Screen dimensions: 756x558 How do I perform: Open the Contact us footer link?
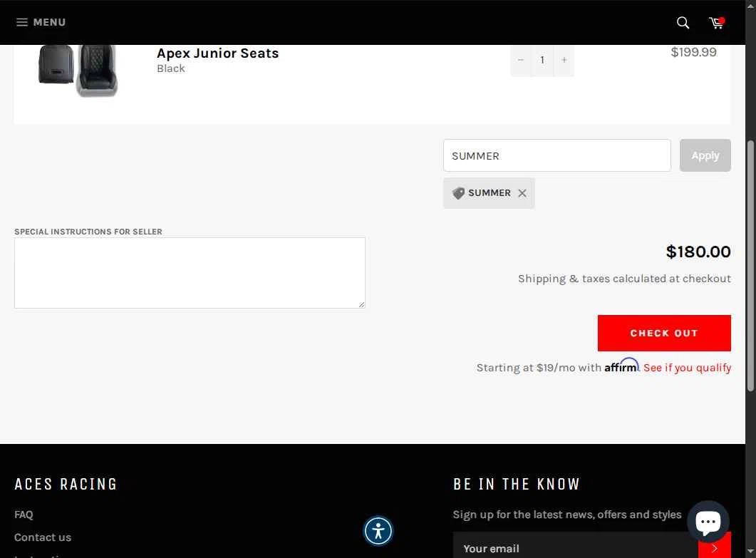43,537
